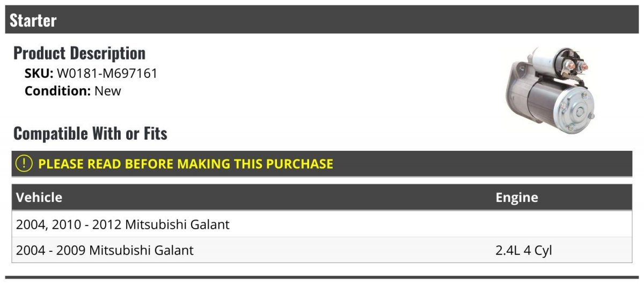Click the SKU label
The width and height of the screenshot is (644, 284).
pyautogui.click(x=39, y=74)
